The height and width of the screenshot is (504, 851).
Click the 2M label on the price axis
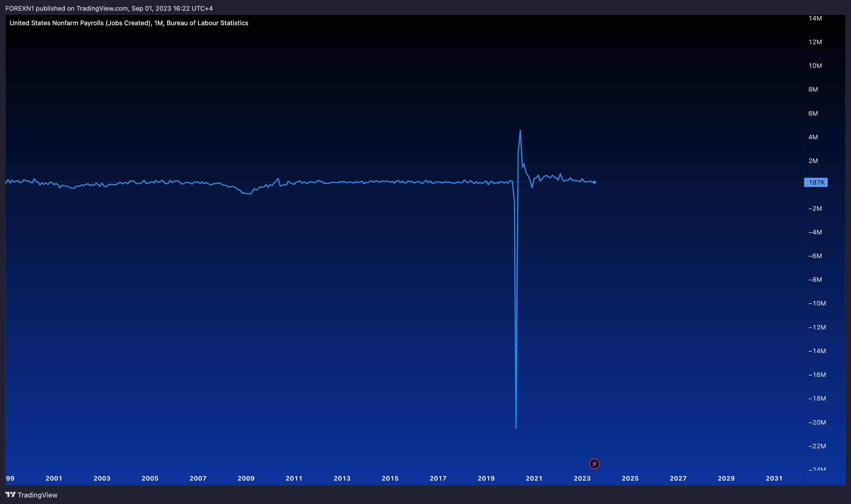[813, 161]
